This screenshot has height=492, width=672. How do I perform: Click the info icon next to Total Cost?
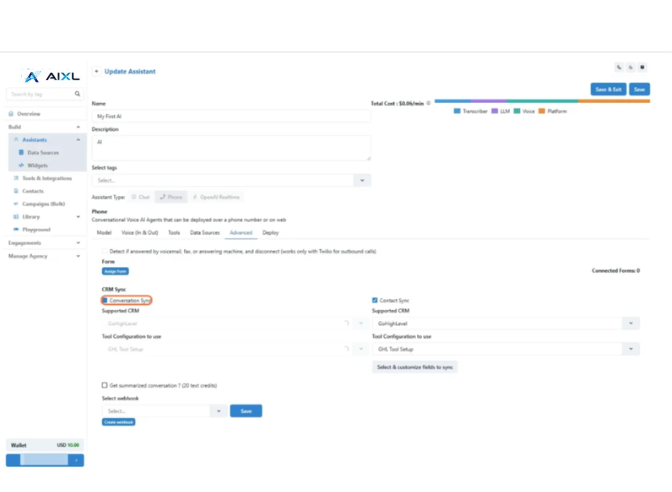coord(430,103)
